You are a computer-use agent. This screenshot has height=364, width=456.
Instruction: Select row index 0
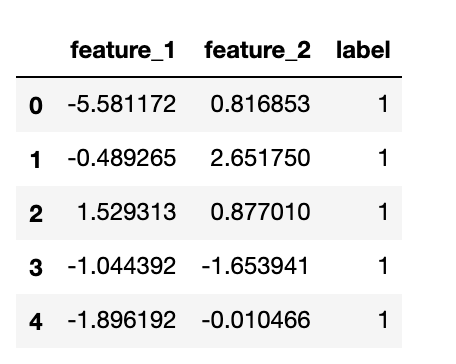tap(36, 106)
